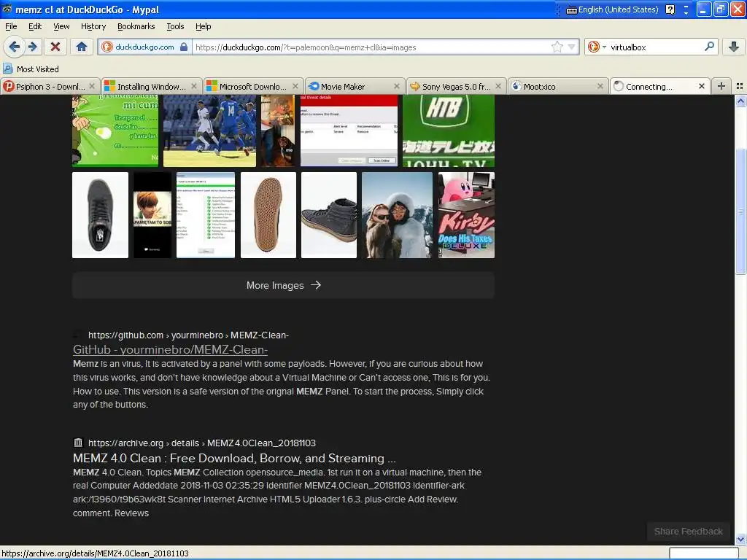Bookmark this page with the star icon

(x=557, y=47)
